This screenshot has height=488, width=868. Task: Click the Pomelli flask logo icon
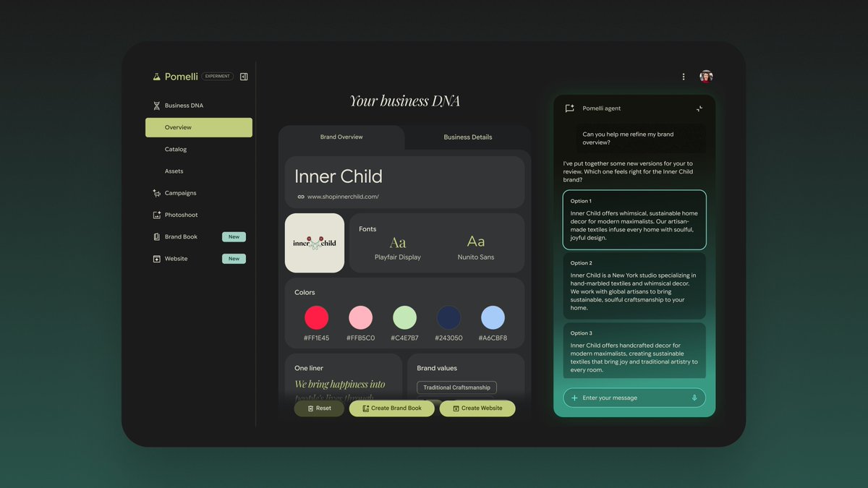(156, 77)
